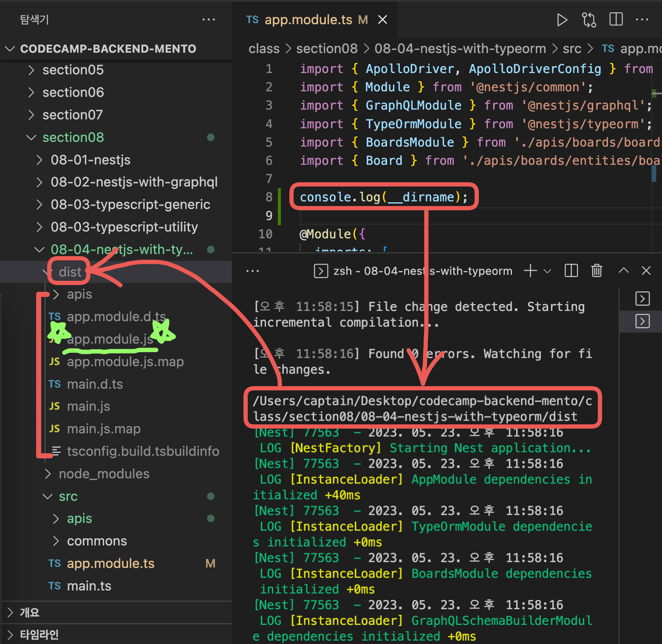Viewport: 662px width, 644px height.
Task: Open tsconfig.build.tsbuildinfo file
Action: click(x=143, y=451)
